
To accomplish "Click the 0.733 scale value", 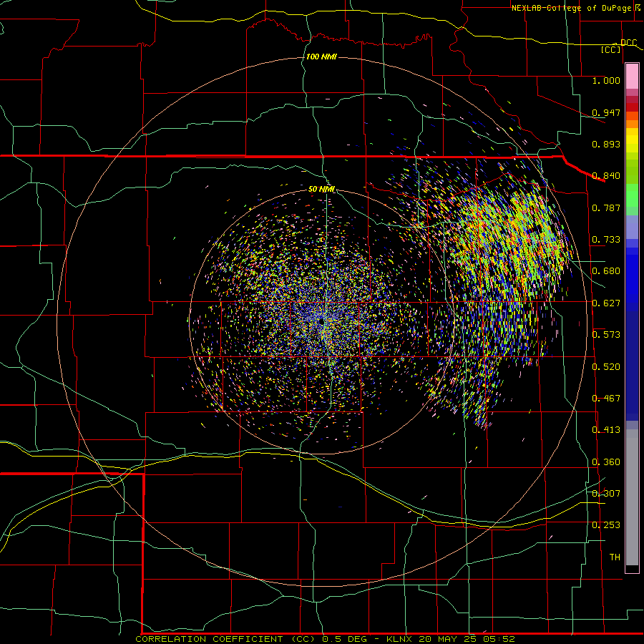I will coord(606,239).
